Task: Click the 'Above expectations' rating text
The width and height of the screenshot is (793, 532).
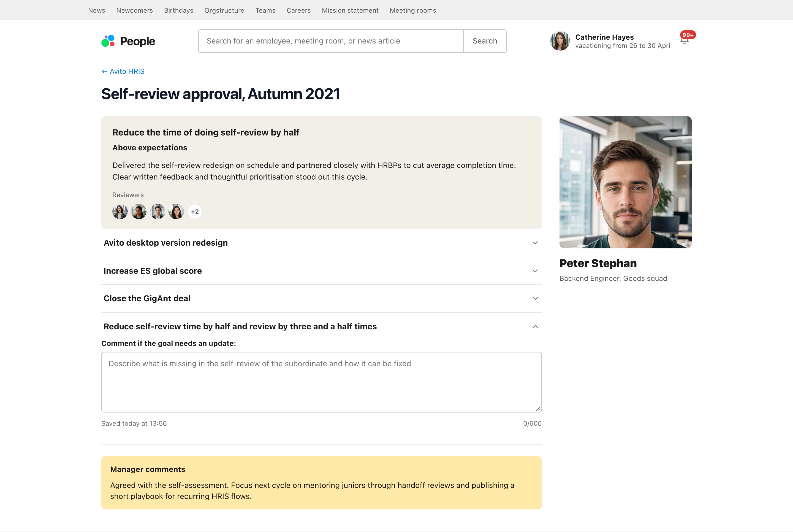Action: tap(150, 148)
